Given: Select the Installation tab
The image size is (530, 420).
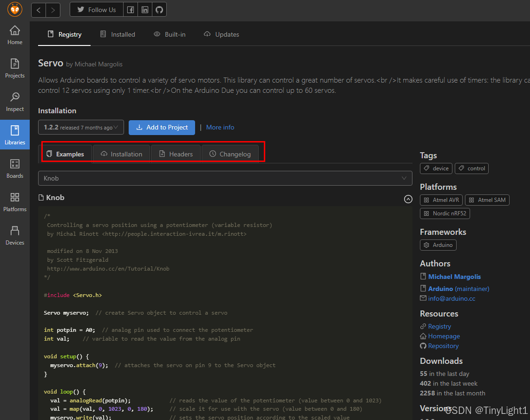Looking at the screenshot, I should coord(122,154).
